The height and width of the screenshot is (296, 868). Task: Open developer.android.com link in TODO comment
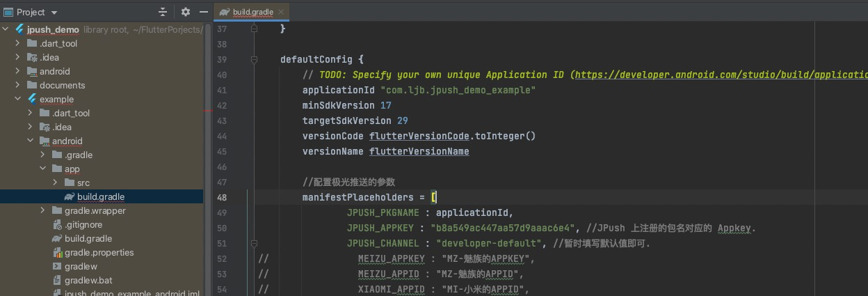click(x=721, y=75)
